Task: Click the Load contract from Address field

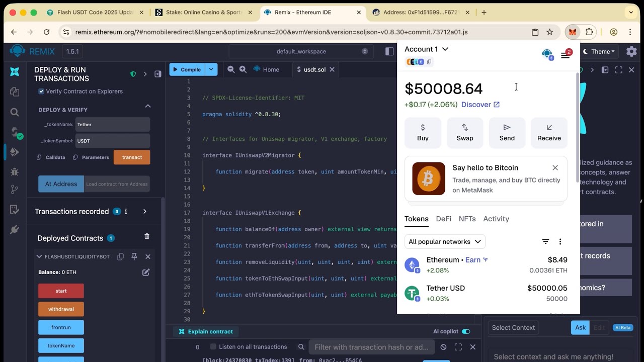Action: point(117,184)
